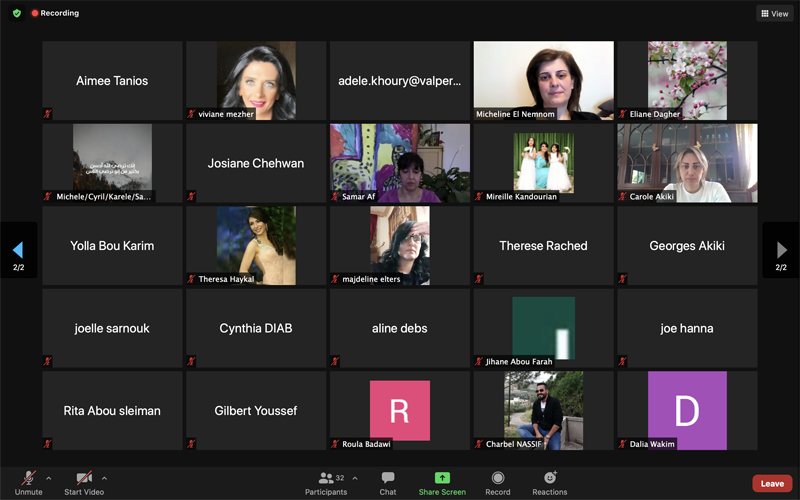
Task: Go to previous page of gallery
Action: (18, 250)
